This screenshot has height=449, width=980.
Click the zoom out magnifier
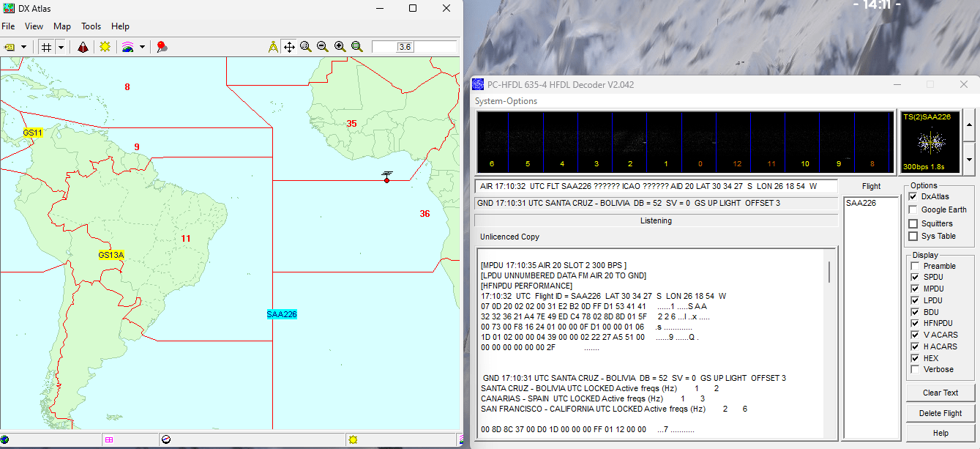click(323, 47)
